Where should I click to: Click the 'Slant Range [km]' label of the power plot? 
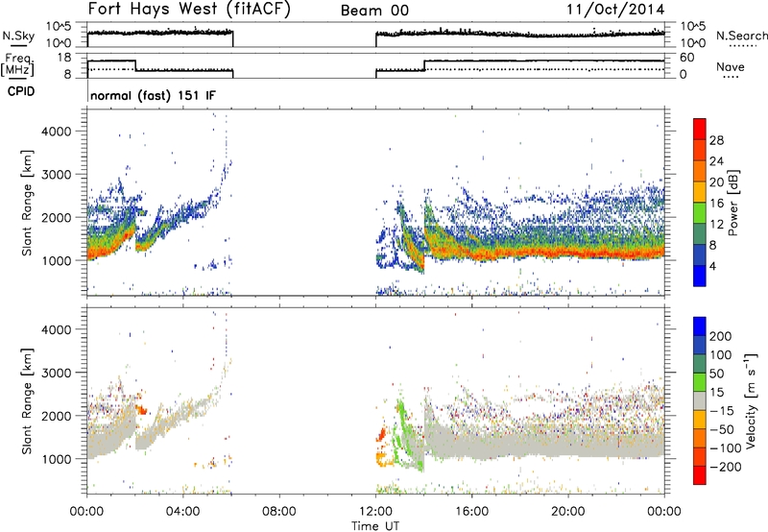27,203
